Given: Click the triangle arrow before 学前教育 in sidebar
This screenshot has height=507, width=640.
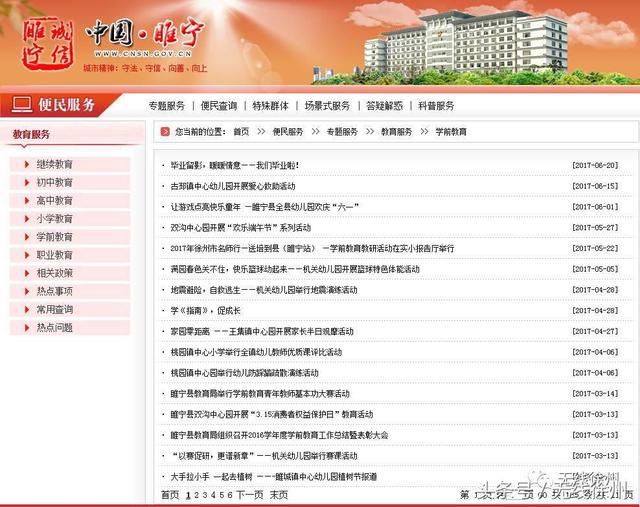Looking at the screenshot, I should coord(27,237).
